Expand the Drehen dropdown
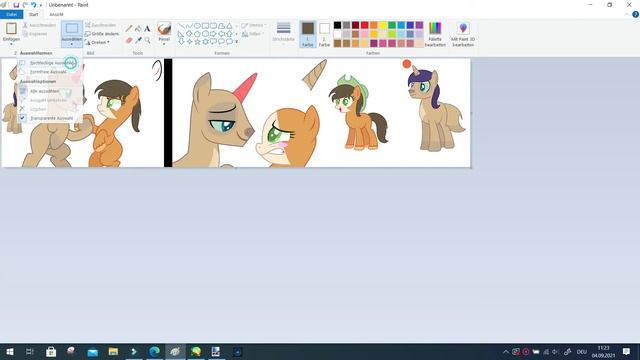Screen dimensions: 640x360 pos(109,42)
